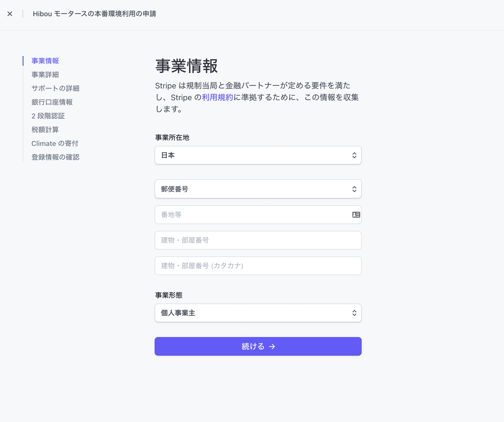Focus the 番地等 address field
Image resolution: width=504 pixels, height=422 pixels.
(x=253, y=215)
